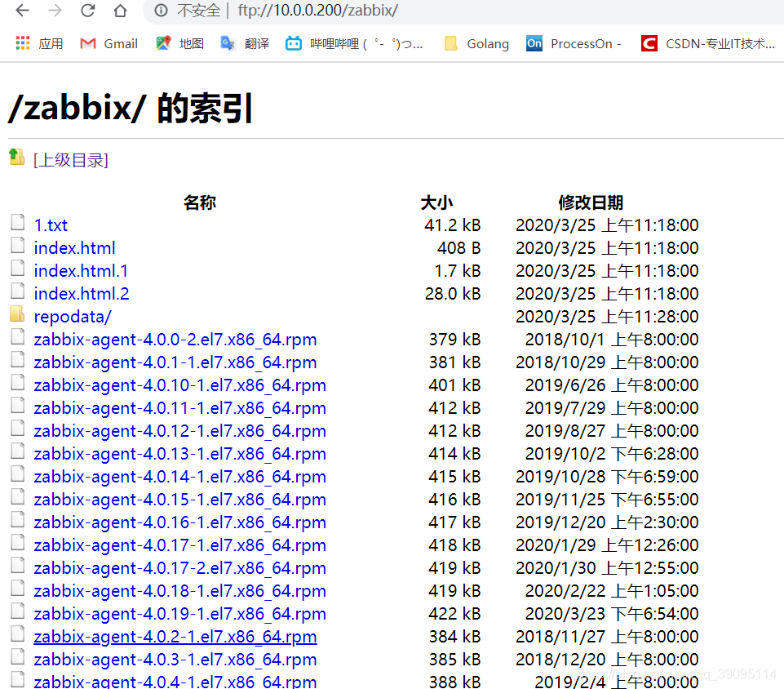Screen dimensions: 784x689
Task: Navigate to the parent directory via 上级目录
Action: [x=70, y=160]
